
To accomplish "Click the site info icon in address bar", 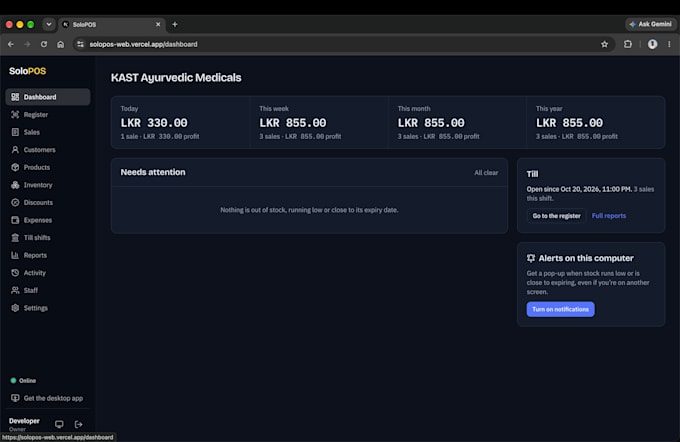I will tap(80, 44).
